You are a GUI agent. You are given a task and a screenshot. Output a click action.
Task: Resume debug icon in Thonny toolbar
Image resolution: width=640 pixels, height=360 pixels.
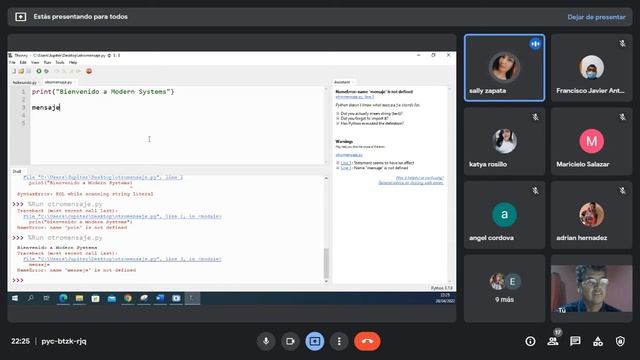(79, 71)
